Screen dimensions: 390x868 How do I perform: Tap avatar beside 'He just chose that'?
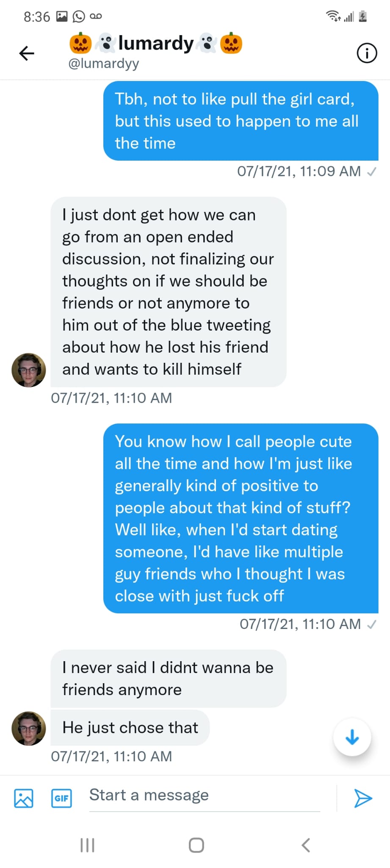[29, 729]
